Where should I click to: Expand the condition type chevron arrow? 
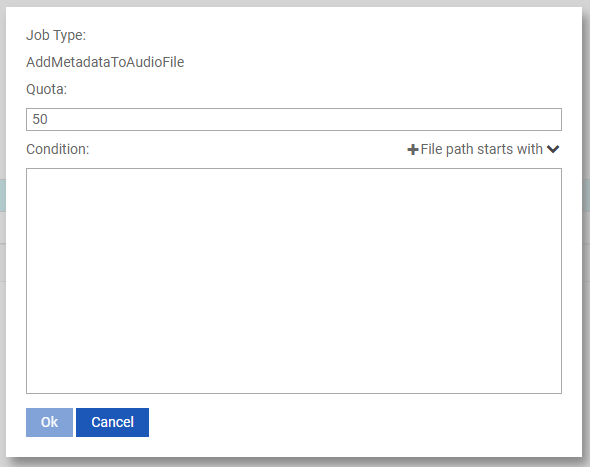coord(553,149)
